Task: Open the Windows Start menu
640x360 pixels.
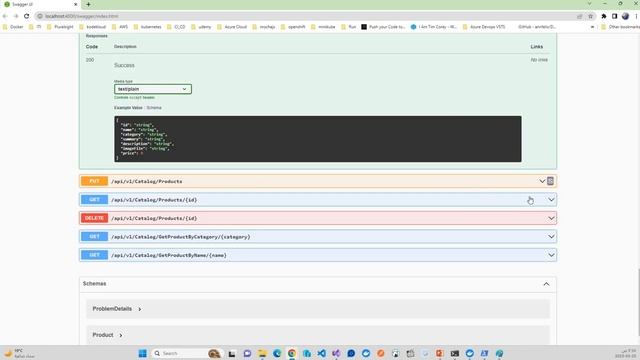Action: pos(142,353)
